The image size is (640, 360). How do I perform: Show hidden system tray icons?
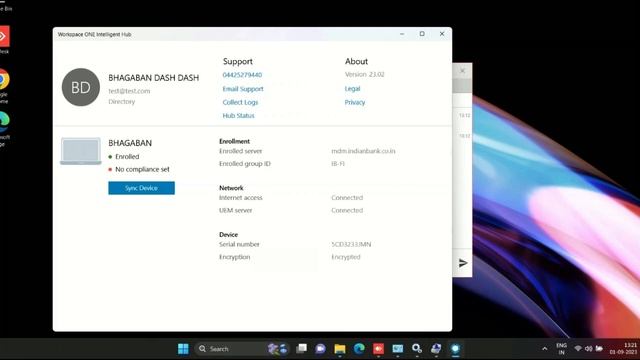click(x=544, y=349)
